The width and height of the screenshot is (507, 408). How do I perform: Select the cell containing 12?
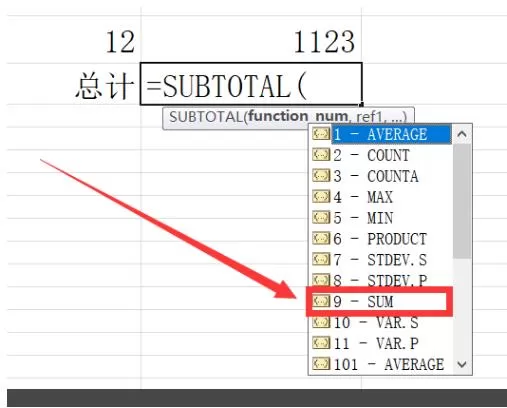click(74, 39)
